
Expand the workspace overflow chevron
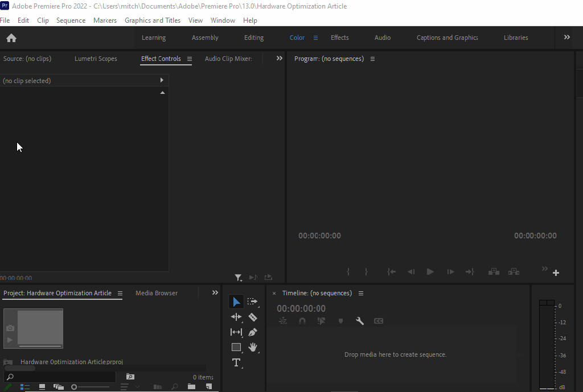[x=566, y=38]
